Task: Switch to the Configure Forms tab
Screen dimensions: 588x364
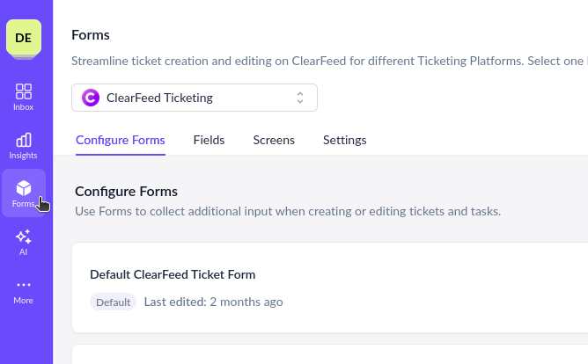Action: point(120,140)
